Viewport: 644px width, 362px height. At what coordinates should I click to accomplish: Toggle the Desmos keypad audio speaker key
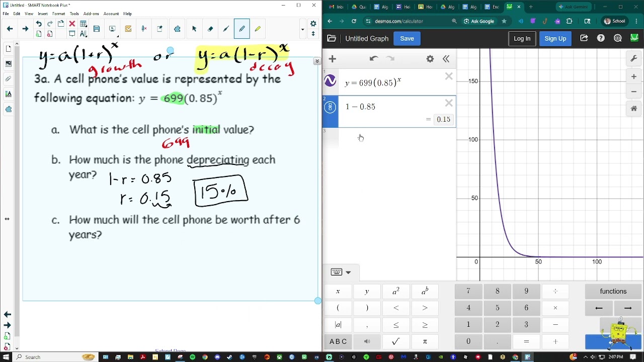point(367,341)
